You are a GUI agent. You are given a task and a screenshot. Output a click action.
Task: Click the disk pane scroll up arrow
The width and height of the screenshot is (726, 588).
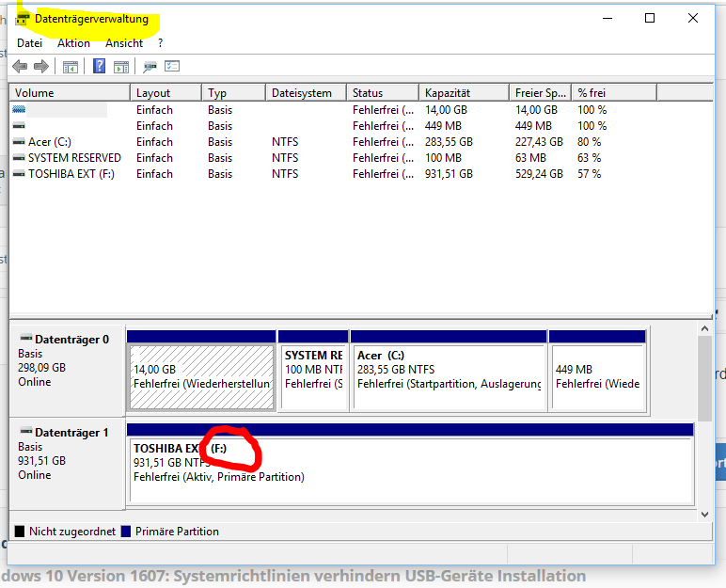pos(704,328)
